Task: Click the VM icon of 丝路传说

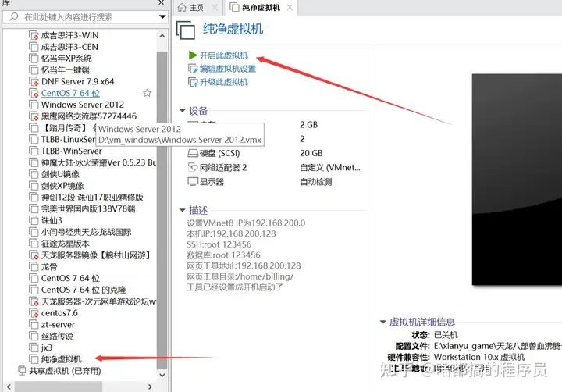Action: pos(34,336)
